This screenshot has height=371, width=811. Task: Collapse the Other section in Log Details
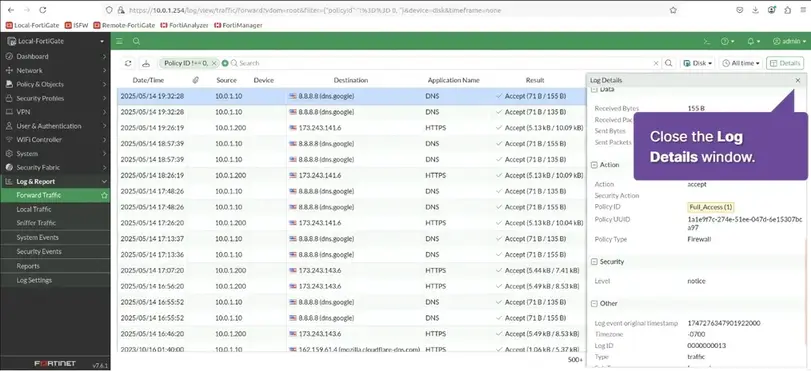(x=594, y=304)
